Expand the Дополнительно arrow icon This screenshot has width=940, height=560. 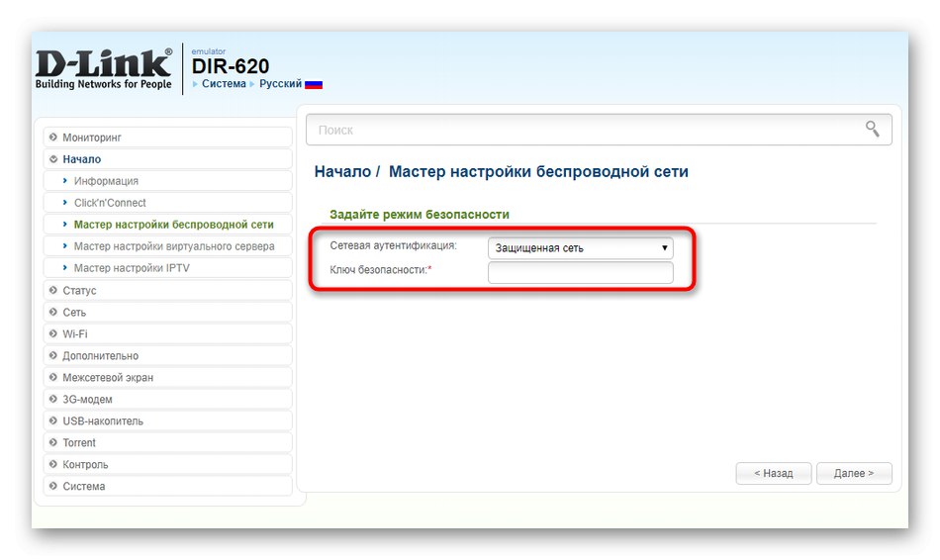tap(53, 355)
